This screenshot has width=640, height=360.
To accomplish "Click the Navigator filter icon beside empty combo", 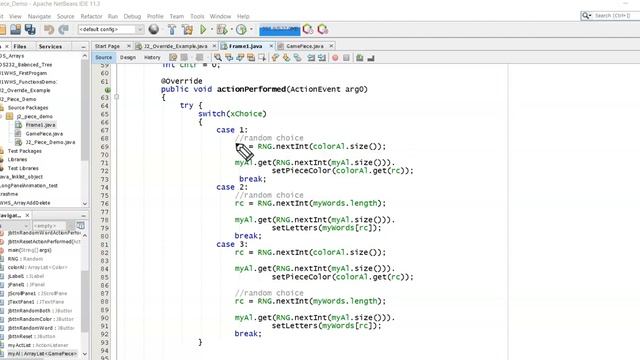I will click(80, 225).
